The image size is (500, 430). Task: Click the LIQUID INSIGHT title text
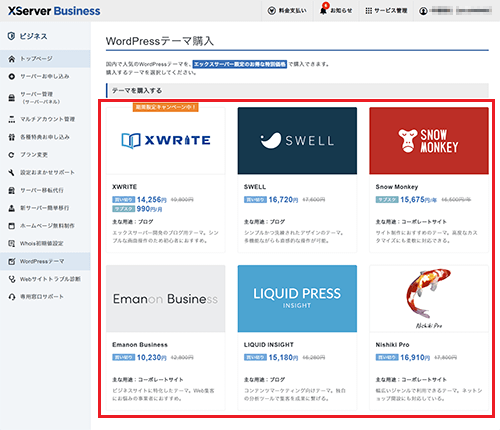269,345
